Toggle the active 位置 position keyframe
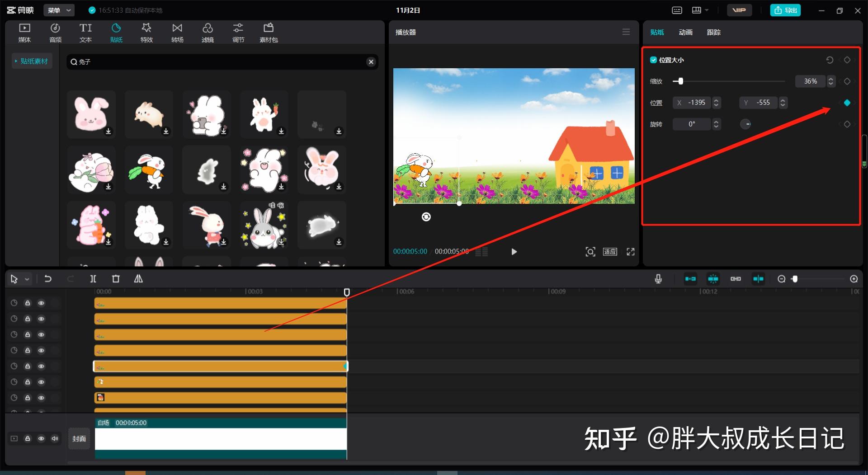868x475 pixels. pyautogui.click(x=847, y=103)
